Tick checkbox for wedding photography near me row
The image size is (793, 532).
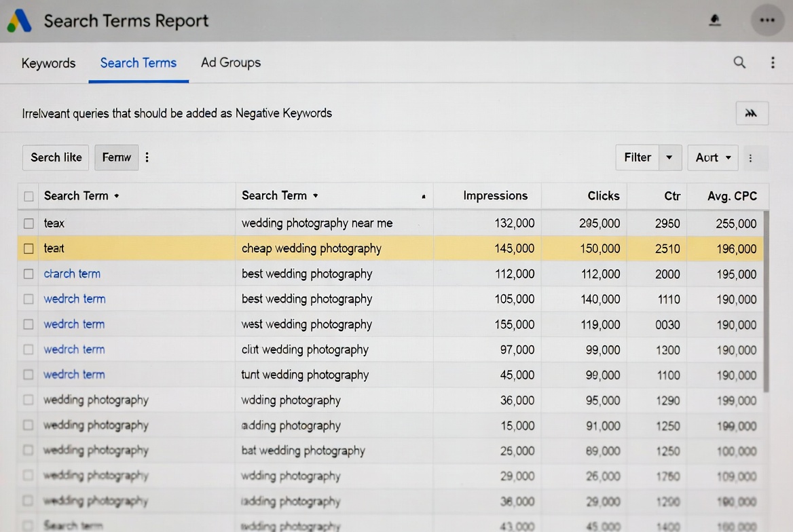point(29,223)
